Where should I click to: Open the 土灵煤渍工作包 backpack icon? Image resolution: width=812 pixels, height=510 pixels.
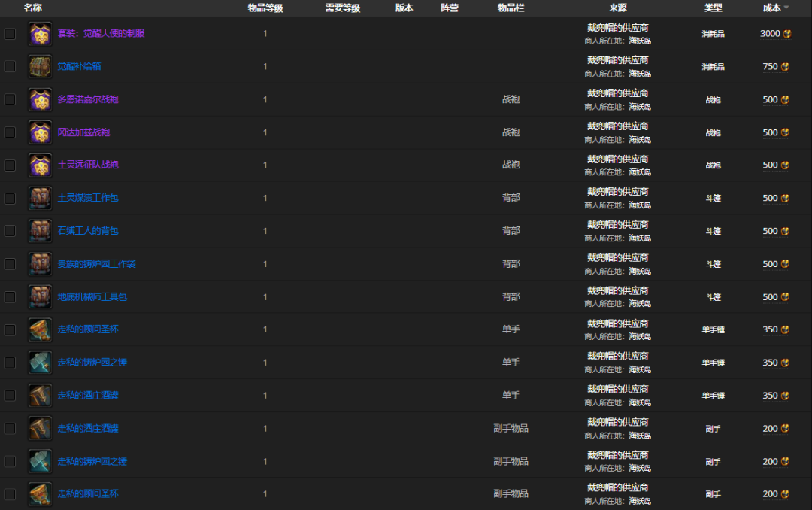pyautogui.click(x=40, y=198)
